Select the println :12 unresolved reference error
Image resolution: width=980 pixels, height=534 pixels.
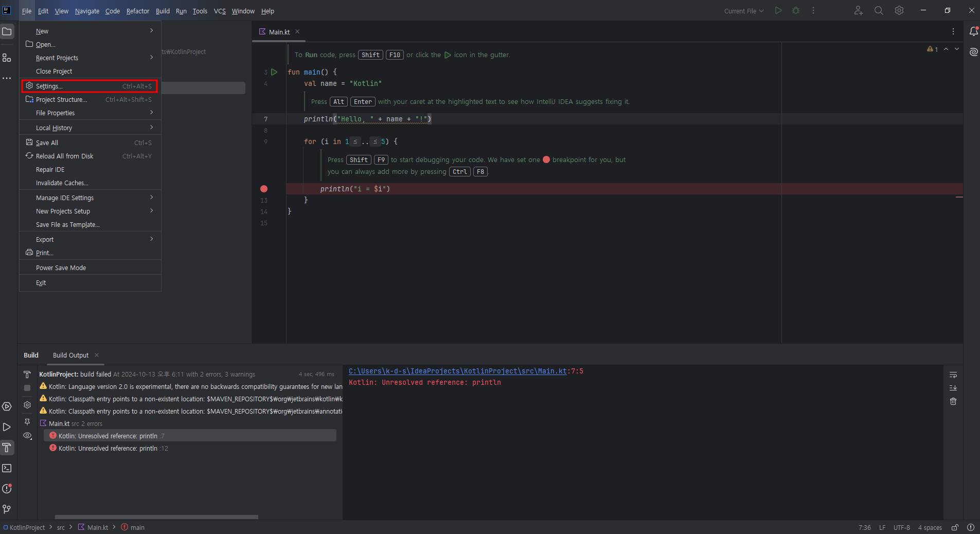113,448
